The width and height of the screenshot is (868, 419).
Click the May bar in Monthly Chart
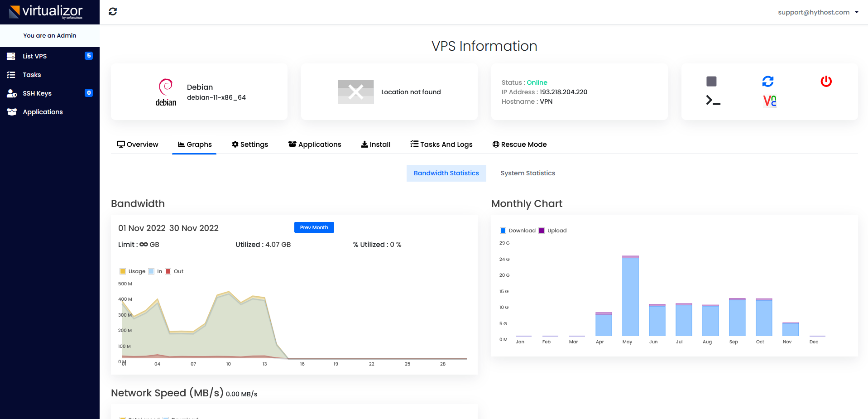coord(630,297)
